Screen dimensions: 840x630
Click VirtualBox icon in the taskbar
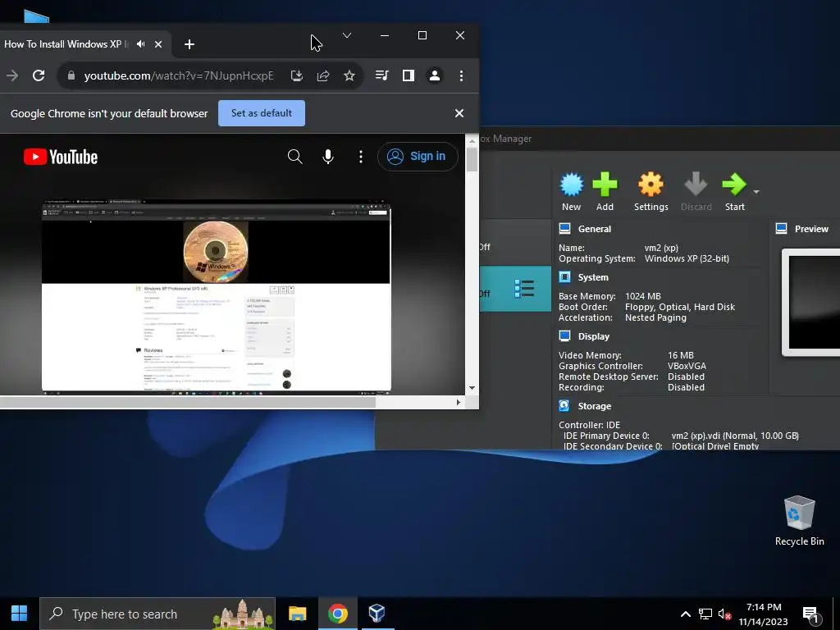coord(377,614)
